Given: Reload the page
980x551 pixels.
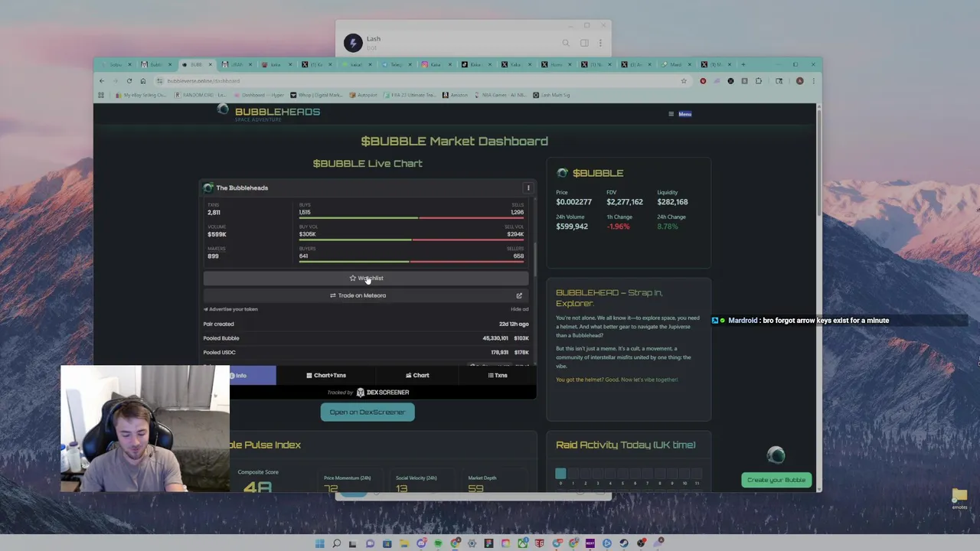Looking at the screenshot, I should pos(129,80).
